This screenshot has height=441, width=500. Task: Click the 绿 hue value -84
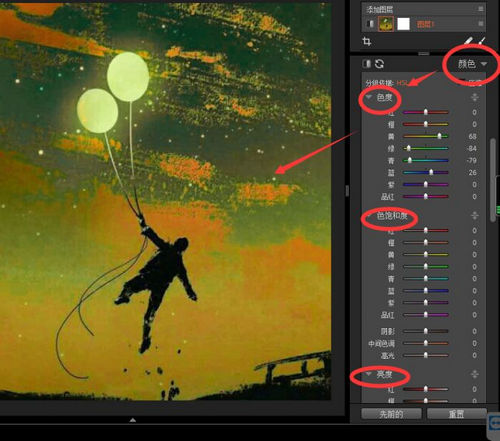(x=472, y=148)
